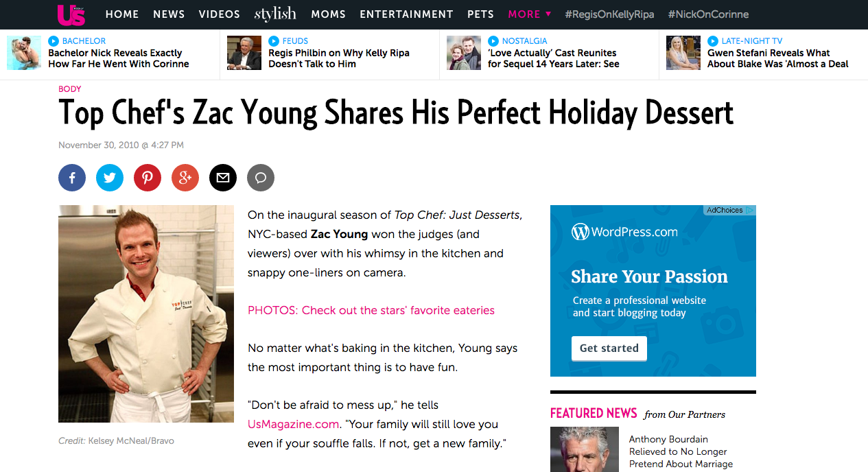This screenshot has height=472, width=868.
Task: Open comments with speech bubble icon
Action: tap(261, 178)
